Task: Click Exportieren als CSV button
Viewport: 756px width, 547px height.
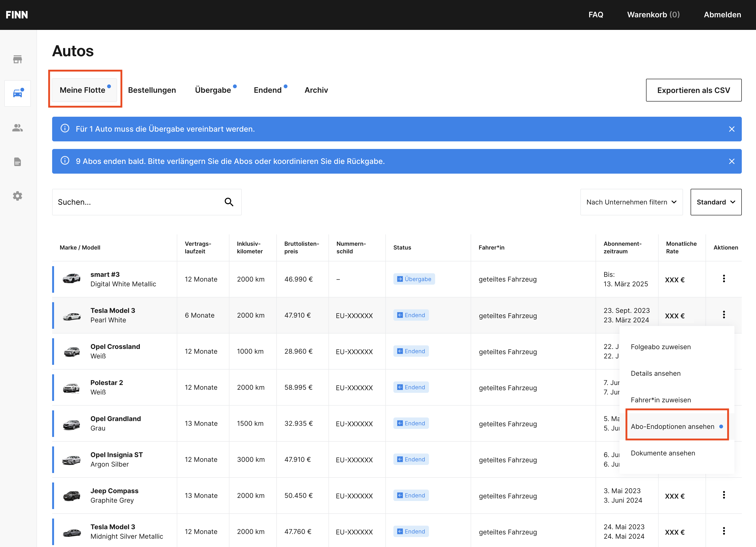Action: coord(694,90)
